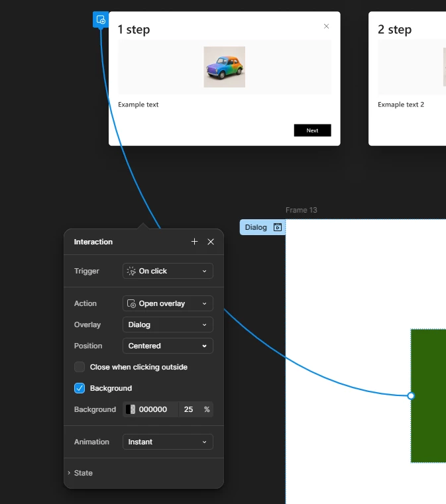
Task: Click the connector endpoint on green rectangle
Action: (411, 395)
